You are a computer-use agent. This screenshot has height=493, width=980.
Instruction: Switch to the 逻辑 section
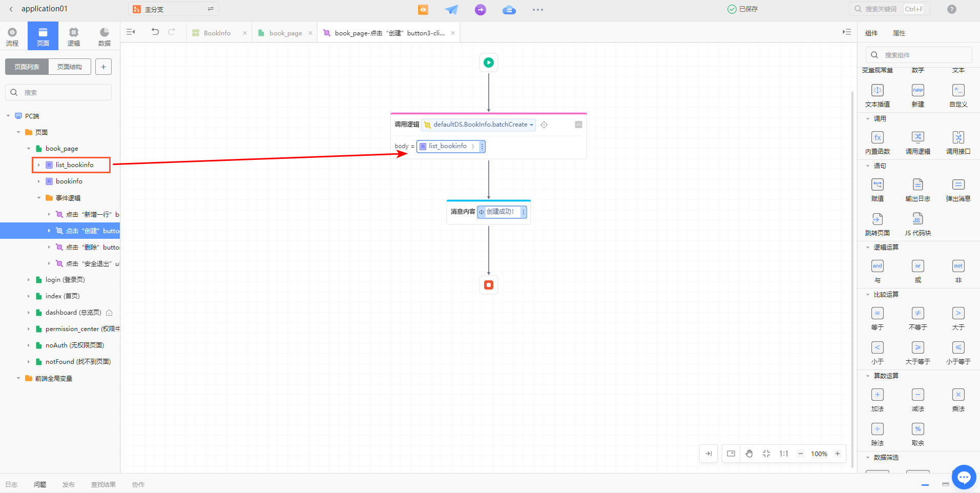pyautogui.click(x=74, y=36)
